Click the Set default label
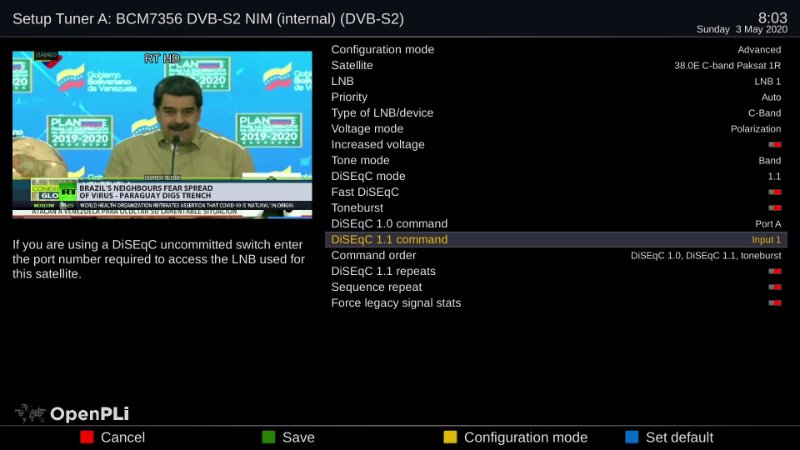The image size is (800, 450). click(679, 437)
